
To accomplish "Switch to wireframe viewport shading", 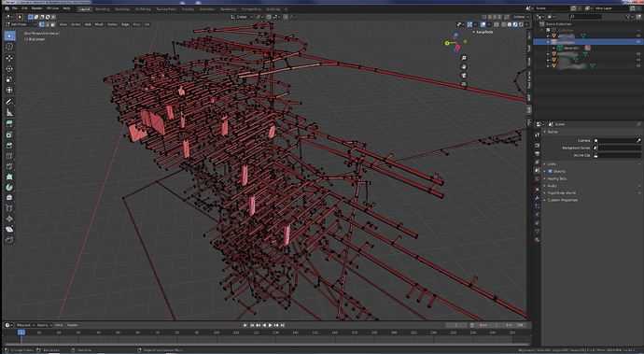I will tap(504, 24).
